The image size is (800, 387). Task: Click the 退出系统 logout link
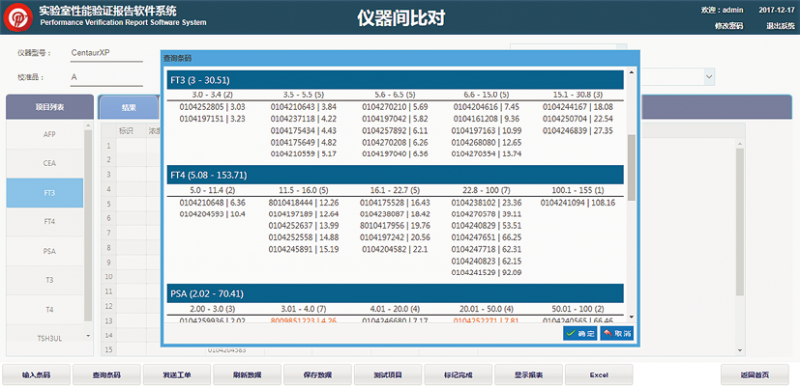pos(780,25)
